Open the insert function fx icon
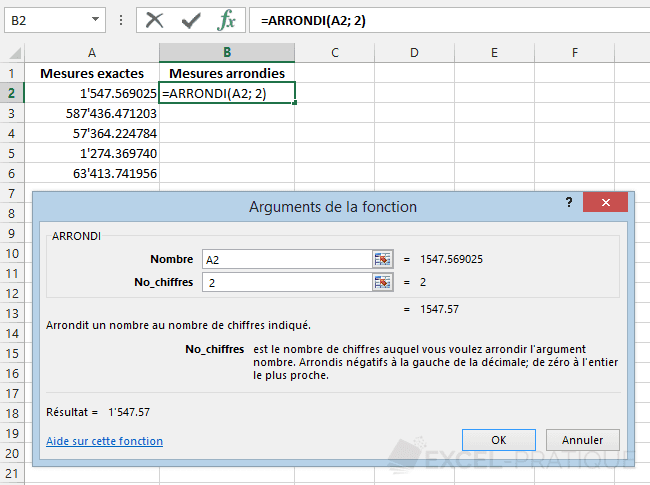Image resolution: width=650 pixels, height=485 pixels. click(x=227, y=19)
